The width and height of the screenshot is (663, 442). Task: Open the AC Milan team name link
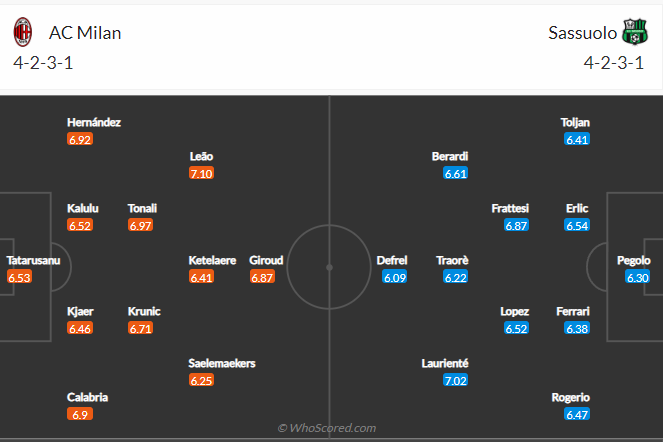click(85, 33)
